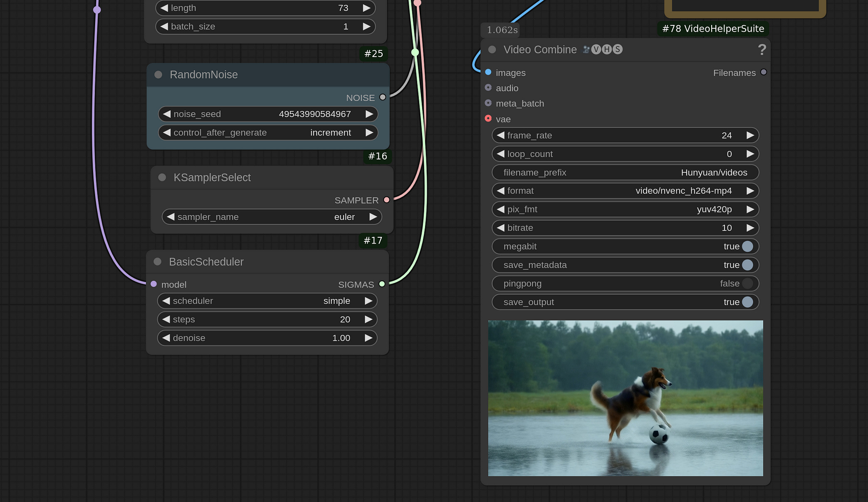
Task: Increase steps with the right arrow
Action: [x=368, y=319]
